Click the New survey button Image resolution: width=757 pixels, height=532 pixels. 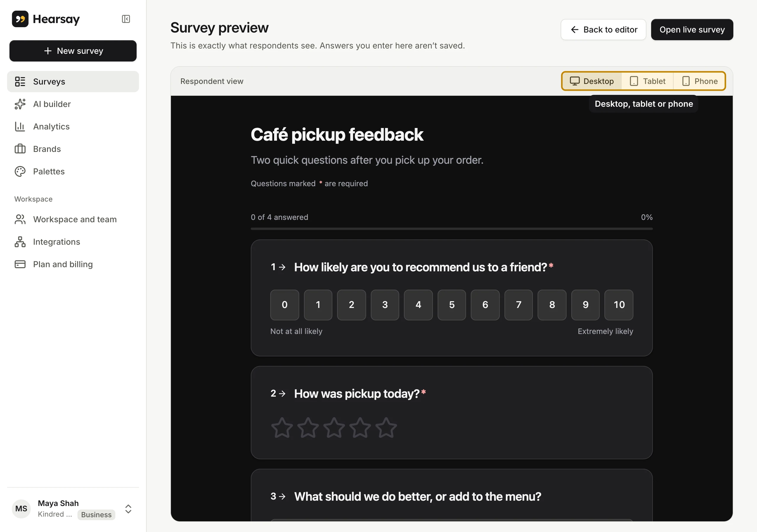point(73,51)
